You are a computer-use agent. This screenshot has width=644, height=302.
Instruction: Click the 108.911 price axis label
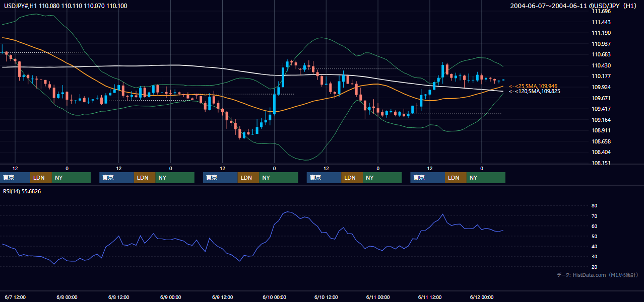(601, 130)
